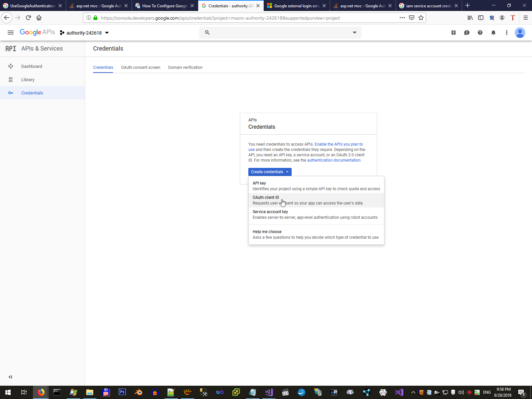The image size is (532, 399).
Task: Follow the authentication documentation link
Action: (333, 160)
